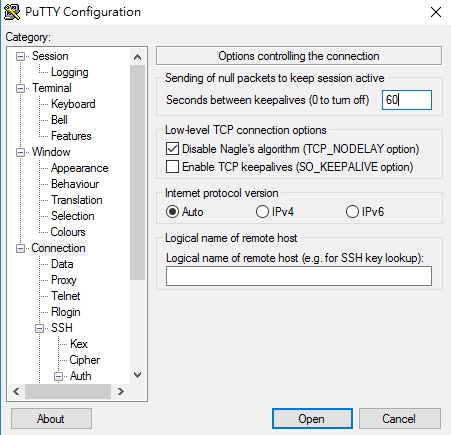
Task: Choose Auto internet protocol version
Action: click(172, 212)
